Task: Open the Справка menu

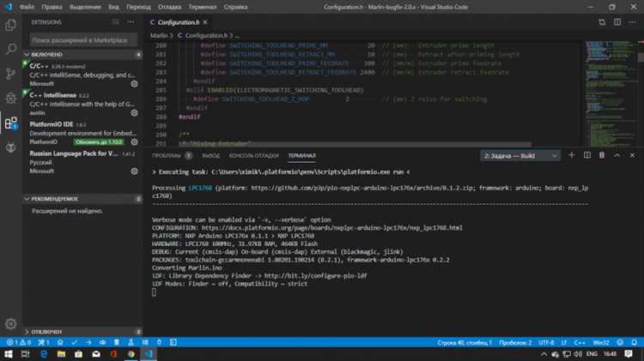Action: (235, 7)
